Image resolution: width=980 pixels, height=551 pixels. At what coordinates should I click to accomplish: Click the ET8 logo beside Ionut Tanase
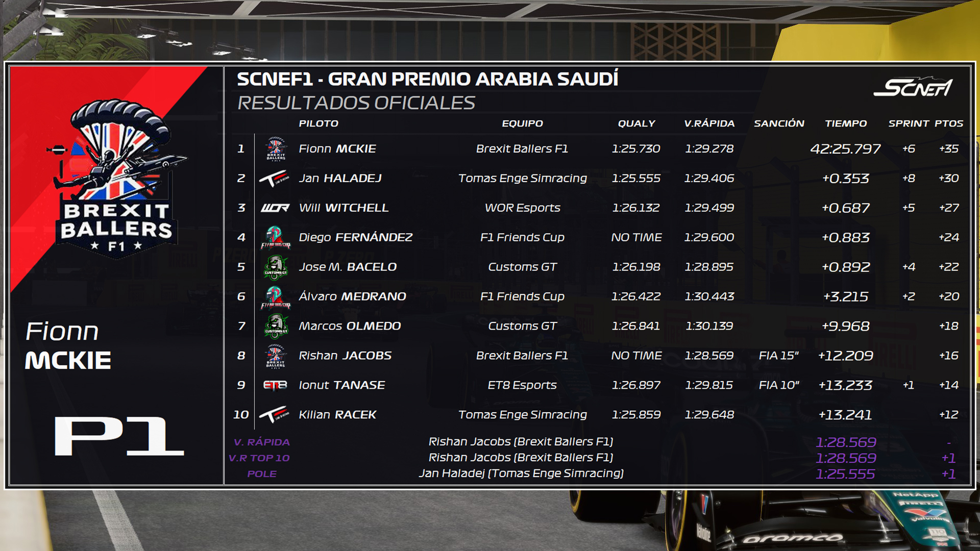275,385
